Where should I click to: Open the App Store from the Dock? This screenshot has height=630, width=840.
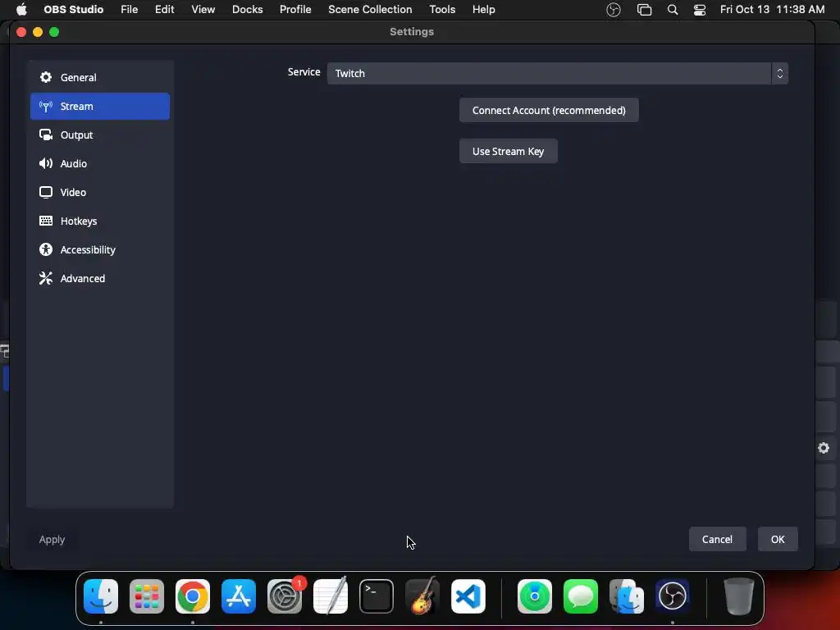pyautogui.click(x=239, y=596)
